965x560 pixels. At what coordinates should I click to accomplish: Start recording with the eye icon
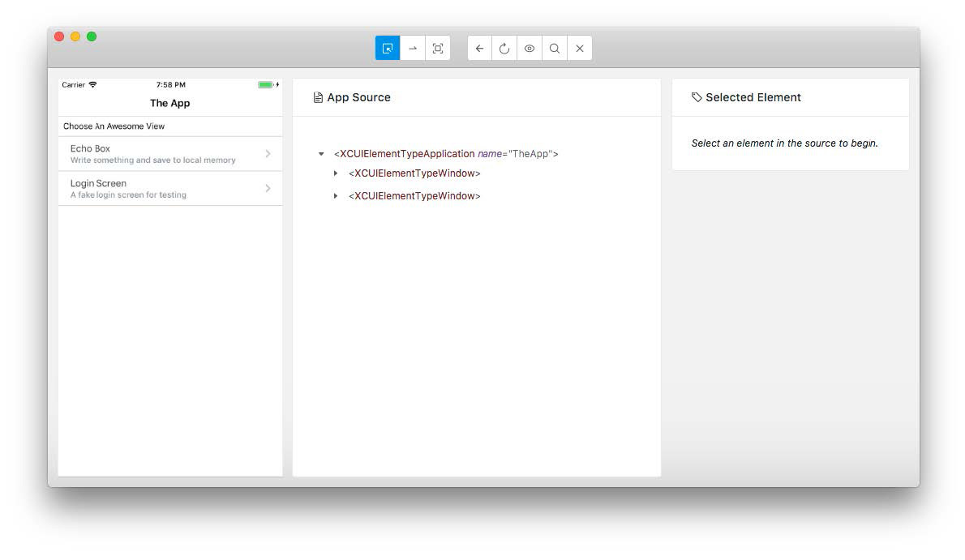(x=530, y=49)
